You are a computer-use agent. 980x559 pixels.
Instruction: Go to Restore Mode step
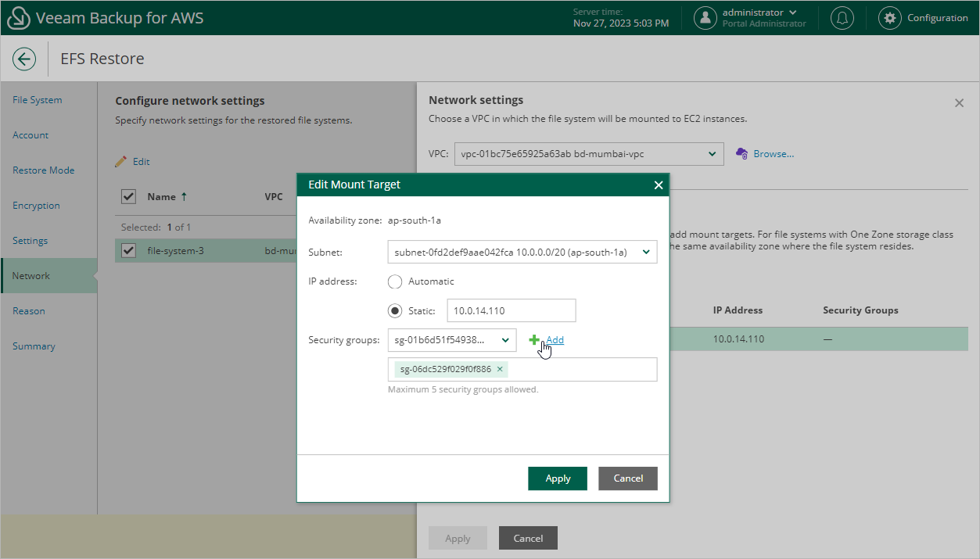pos(44,170)
